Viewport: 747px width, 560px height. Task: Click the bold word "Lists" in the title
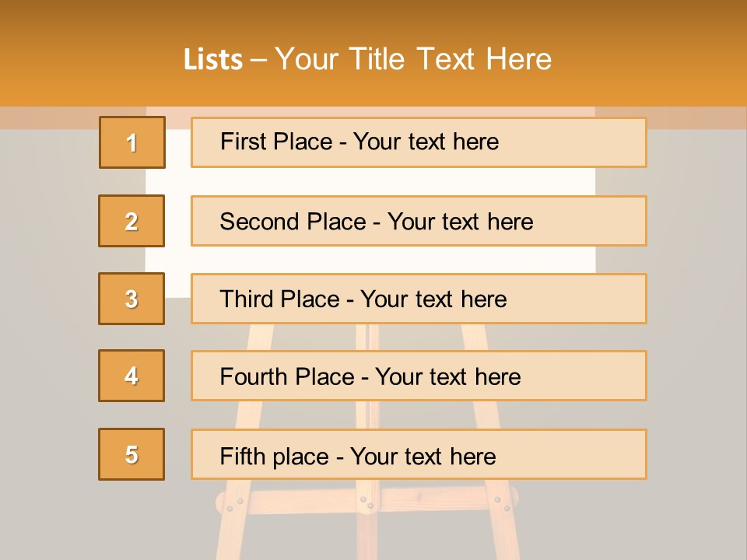tap(213, 60)
